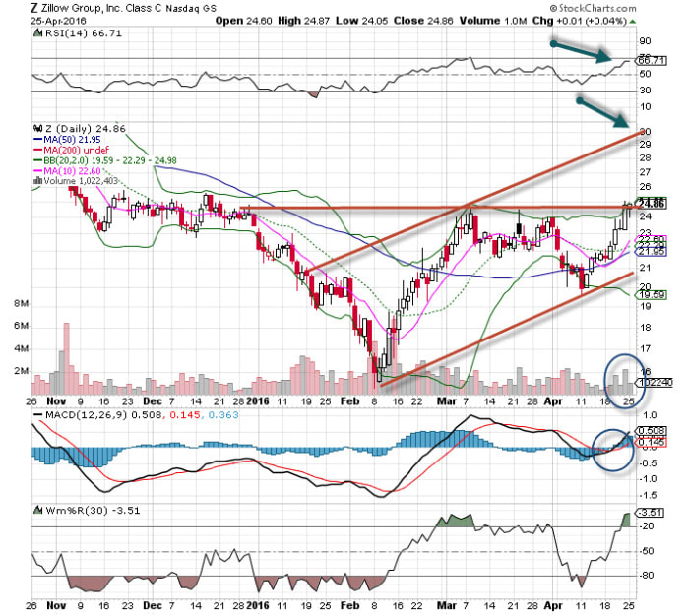Image resolution: width=689 pixels, height=616 pixels.
Task: Click the '0.508' MACD tag on right axis
Action: (x=652, y=431)
